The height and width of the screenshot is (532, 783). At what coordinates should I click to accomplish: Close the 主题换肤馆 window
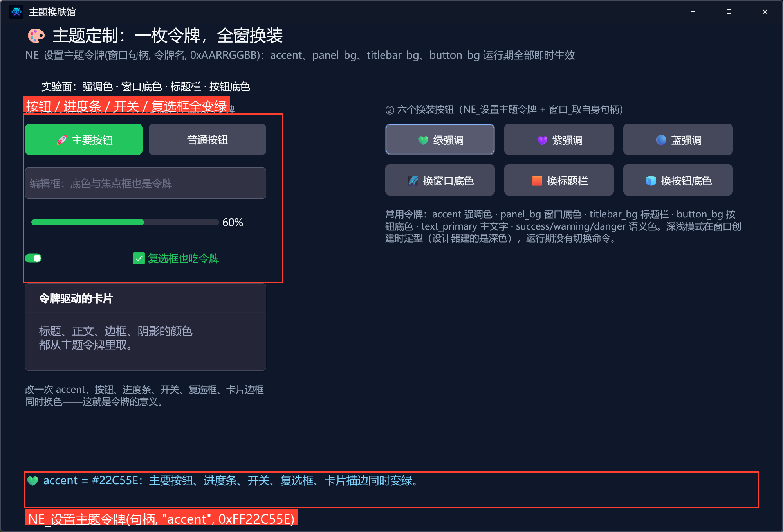pyautogui.click(x=765, y=12)
